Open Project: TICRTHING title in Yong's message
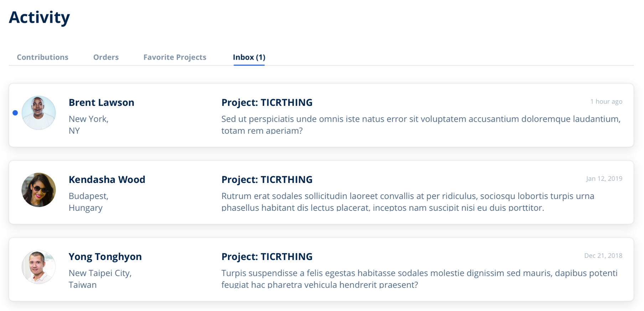The width and height of the screenshot is (644, 311). point(267,256)
